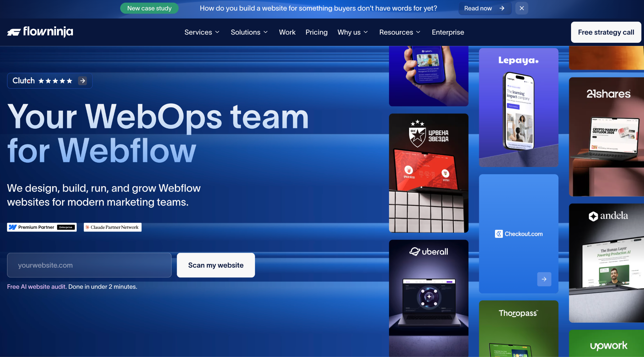This screenshot has height=357, width=644.
Task: Click the Lepaya logo
Action: [x=519, y=60]
